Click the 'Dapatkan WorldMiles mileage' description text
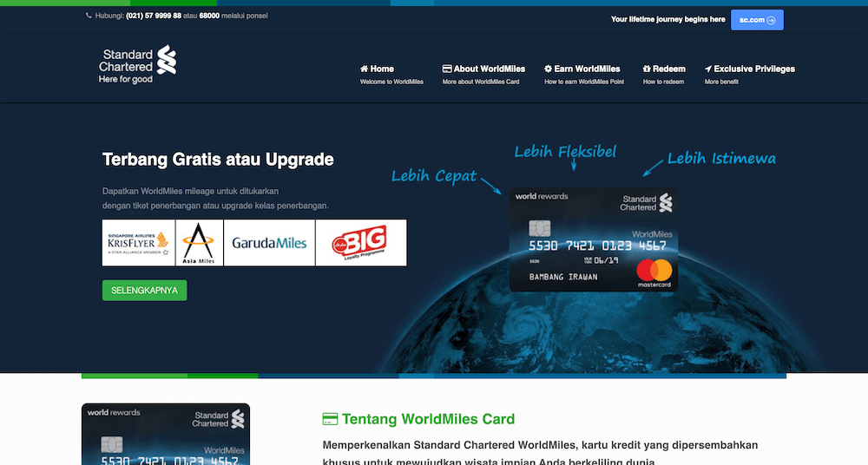868x465 pixels. 215,198
